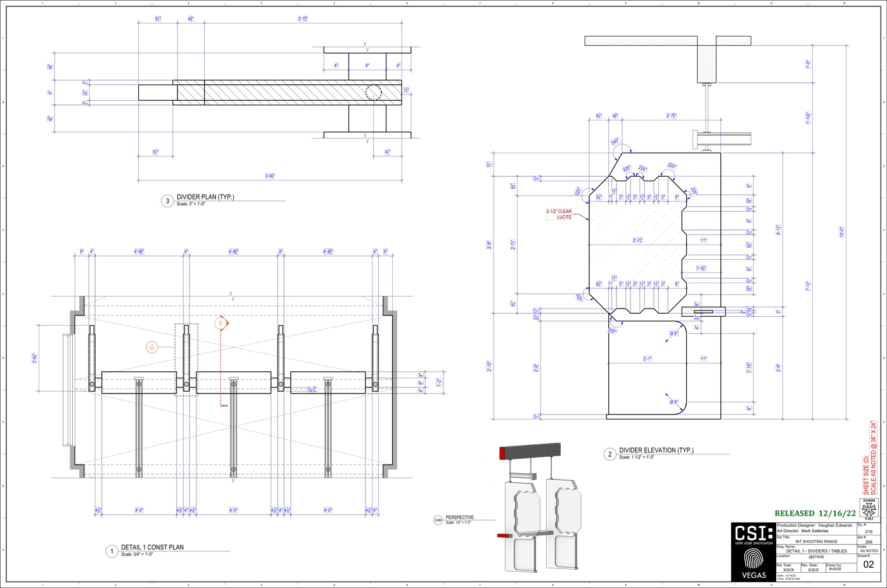Image resolution: width=887 pixels, height=588 pixels.
Task: Click the orange section marker labeled 2
Action: [221, 323]
